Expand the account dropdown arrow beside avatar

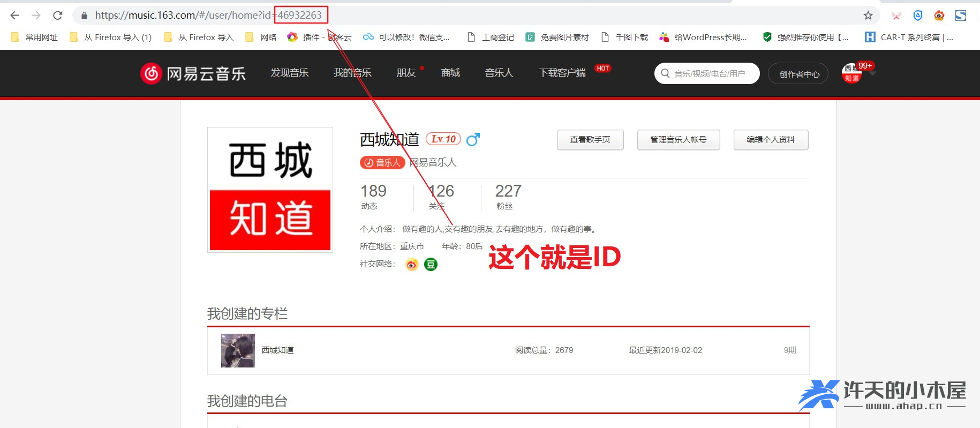[872, 73]
